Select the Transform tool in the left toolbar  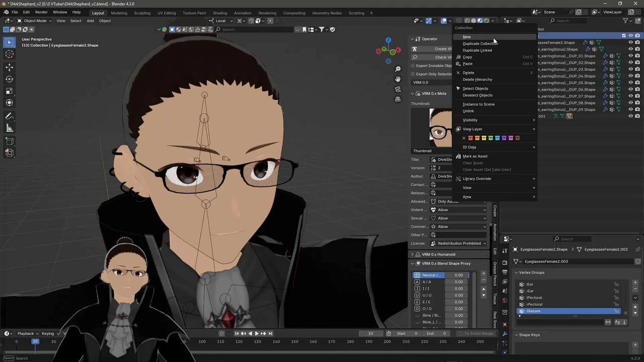(9, 103)
